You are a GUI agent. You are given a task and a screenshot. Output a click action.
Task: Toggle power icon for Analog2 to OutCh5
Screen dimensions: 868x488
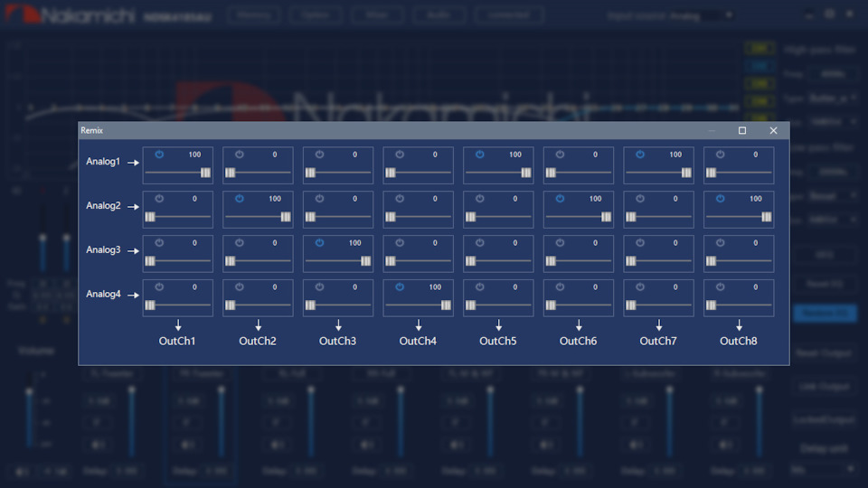tap(480, 198)
